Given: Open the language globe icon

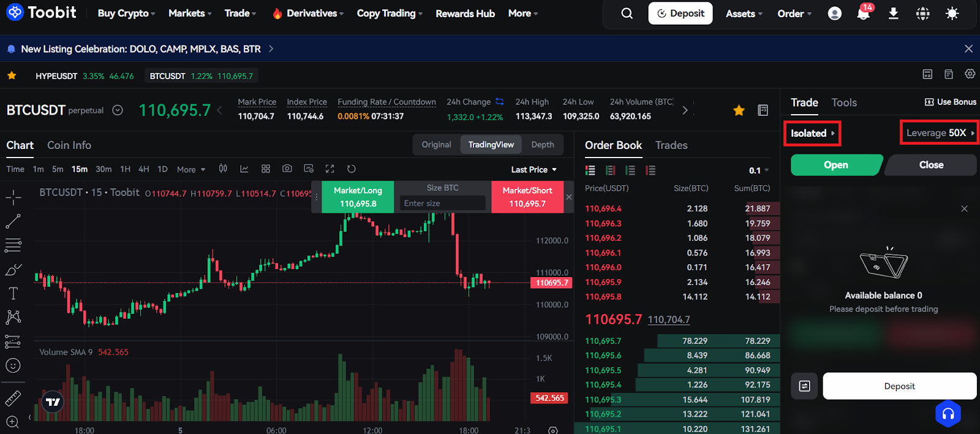Looking at the screenshot, I should point(923,13).
